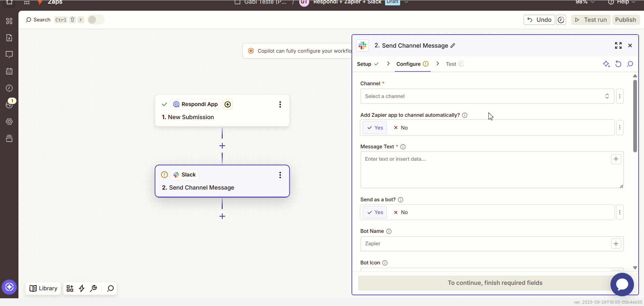The height and width of the screenshot is (306, 644).
Task: Click the wrench tool icon in bottom toolbar
Action: tap(94, 288)
